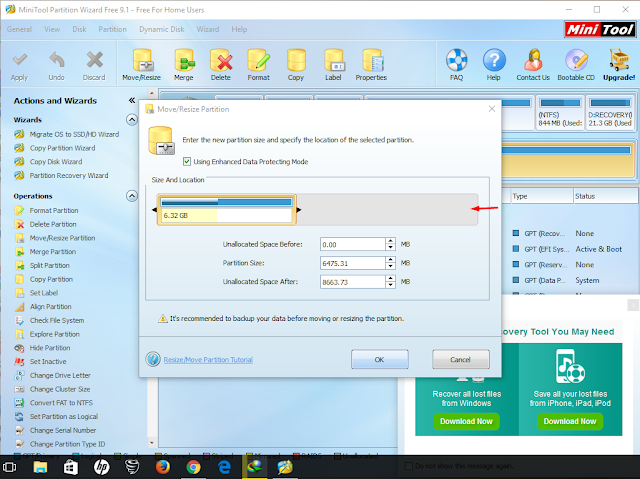Click the right resize handle of partition bar
This screenshot has height=479, width=640.
(299, 210)
